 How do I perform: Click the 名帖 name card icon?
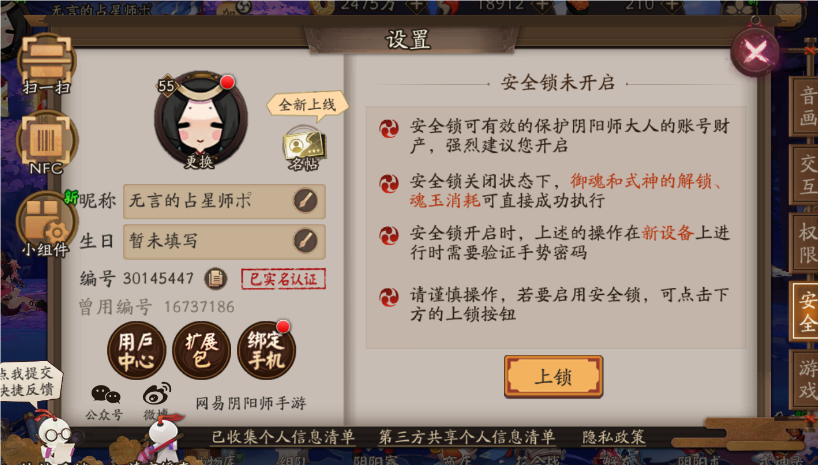coord(304,148)
